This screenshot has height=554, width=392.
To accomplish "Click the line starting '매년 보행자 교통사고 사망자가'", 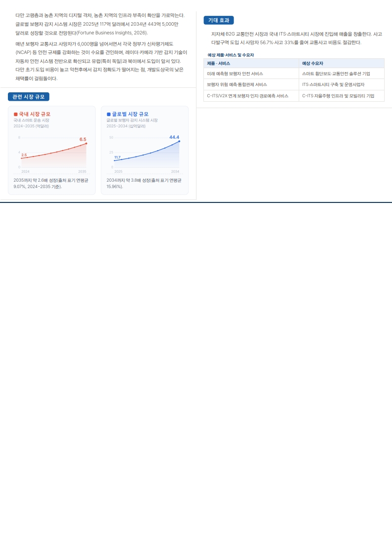I will [94, 44].
